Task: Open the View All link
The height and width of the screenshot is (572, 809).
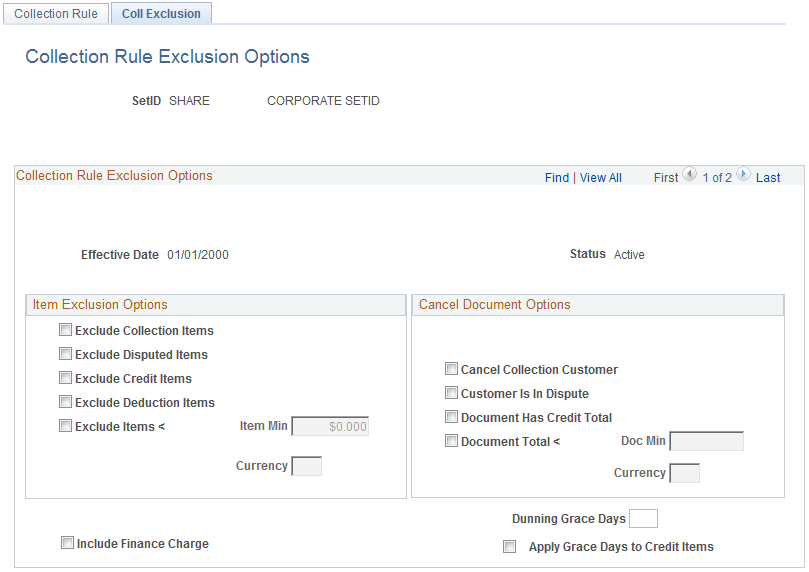Action: pos(601,178)
